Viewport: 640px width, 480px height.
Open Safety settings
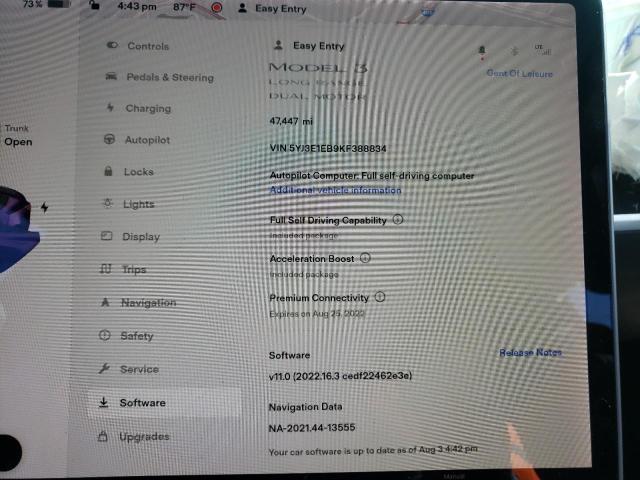[x=126, y=336]
